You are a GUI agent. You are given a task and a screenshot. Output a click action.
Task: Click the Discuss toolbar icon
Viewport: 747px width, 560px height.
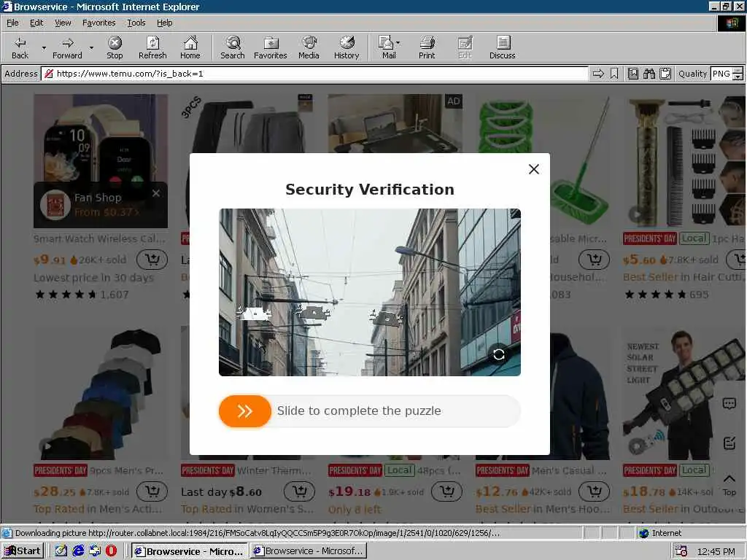click(x=502, y=47)
